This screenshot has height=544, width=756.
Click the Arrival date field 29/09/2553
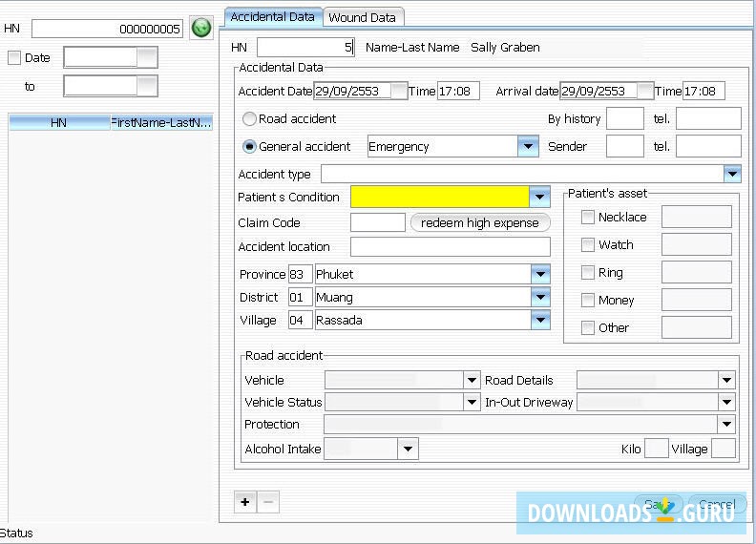598,92
